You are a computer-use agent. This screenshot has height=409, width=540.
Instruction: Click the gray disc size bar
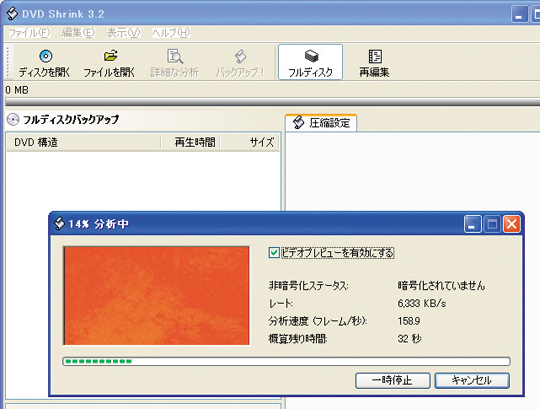pyautogui.click(x=272, y=102)
